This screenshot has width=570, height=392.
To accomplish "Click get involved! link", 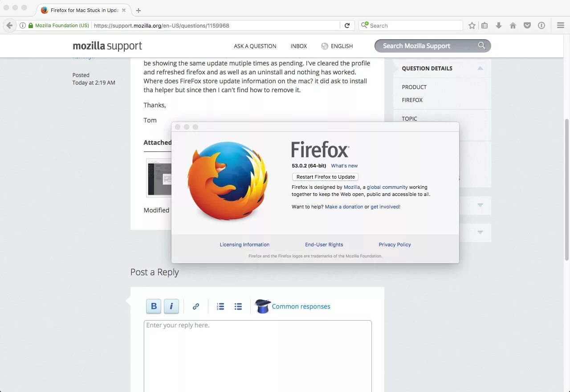I will [x=385, y=207].
